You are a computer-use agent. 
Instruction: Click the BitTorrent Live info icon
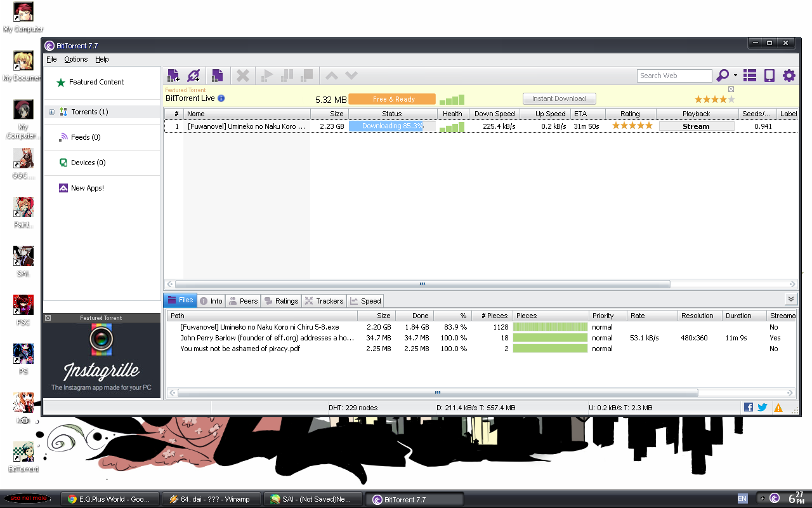221,98
